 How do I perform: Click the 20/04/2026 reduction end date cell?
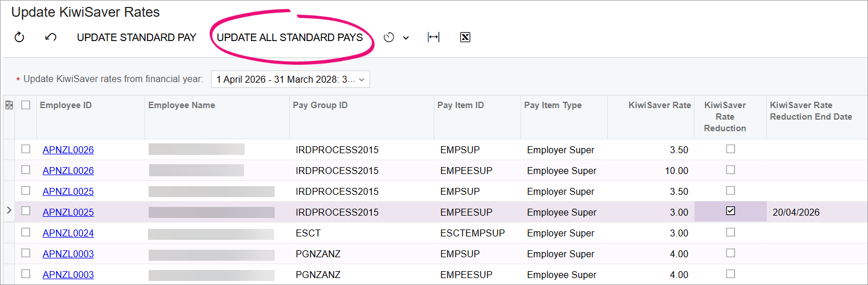(796, 213)
